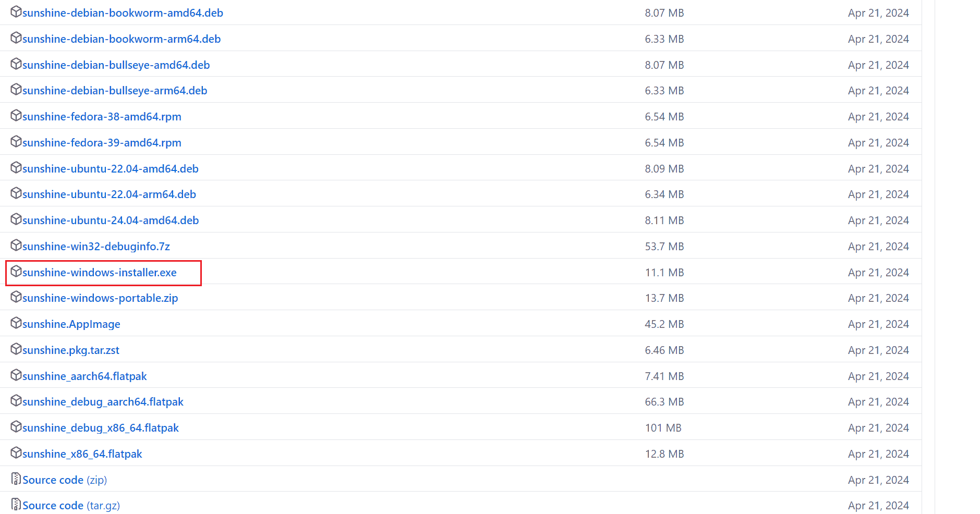Download Source code (tar.gz) archive

(x=71, y=506)
